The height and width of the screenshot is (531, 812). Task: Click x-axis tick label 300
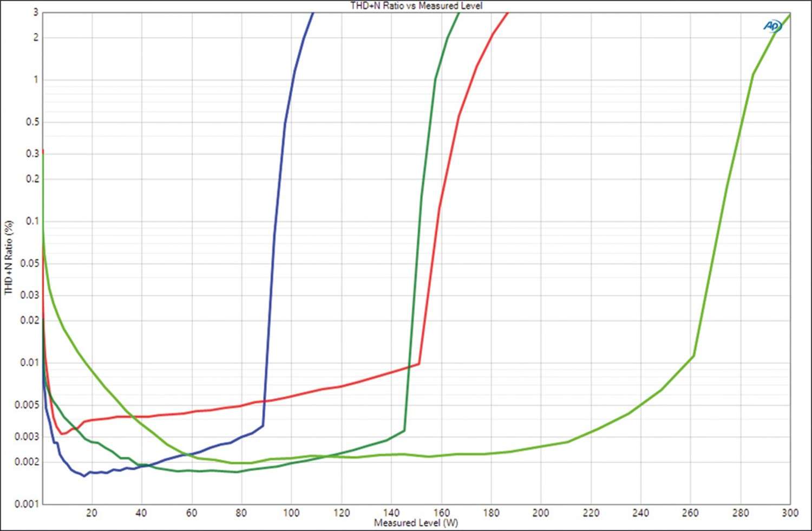coord(790,513)
